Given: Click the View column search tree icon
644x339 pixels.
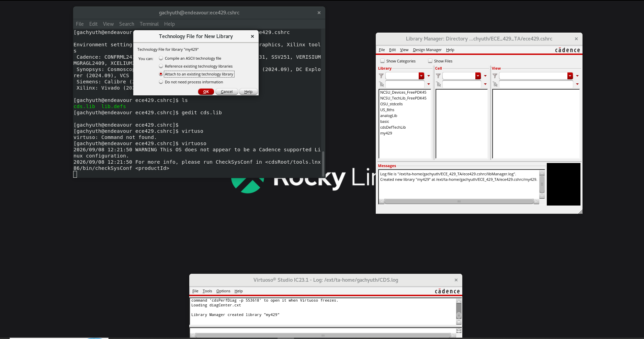Looking at the screenshot, I should coord(495,84).
